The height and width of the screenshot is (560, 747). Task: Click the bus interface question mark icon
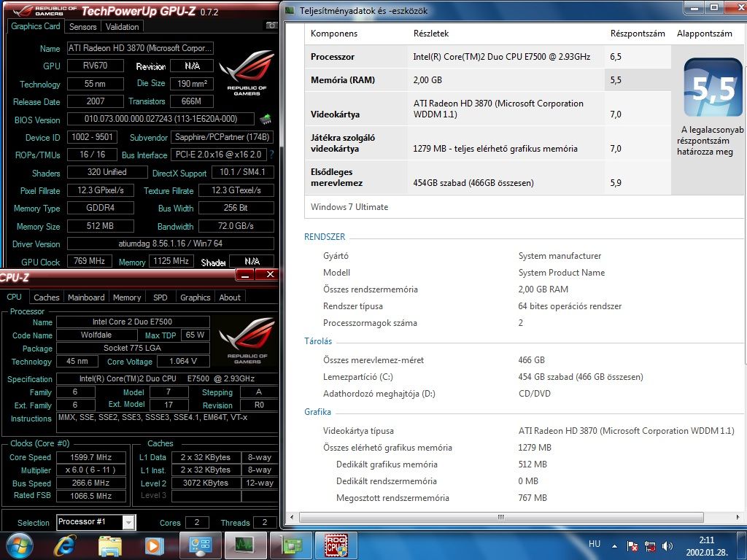pyautogui.click(x=271, y=155)
